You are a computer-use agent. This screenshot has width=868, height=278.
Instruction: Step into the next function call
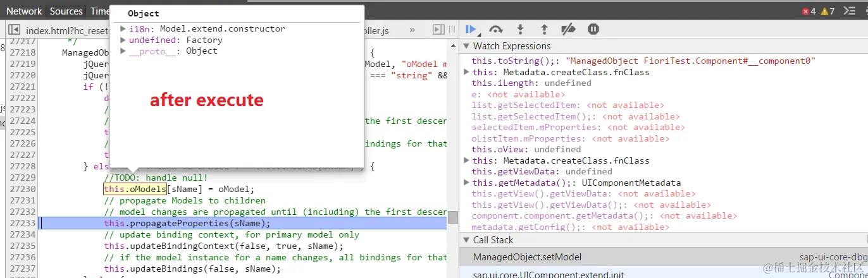click(x=520, y=29)
